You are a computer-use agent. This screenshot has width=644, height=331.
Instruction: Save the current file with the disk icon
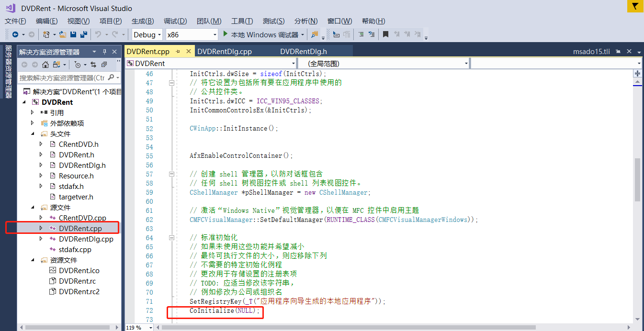(73, 34)
